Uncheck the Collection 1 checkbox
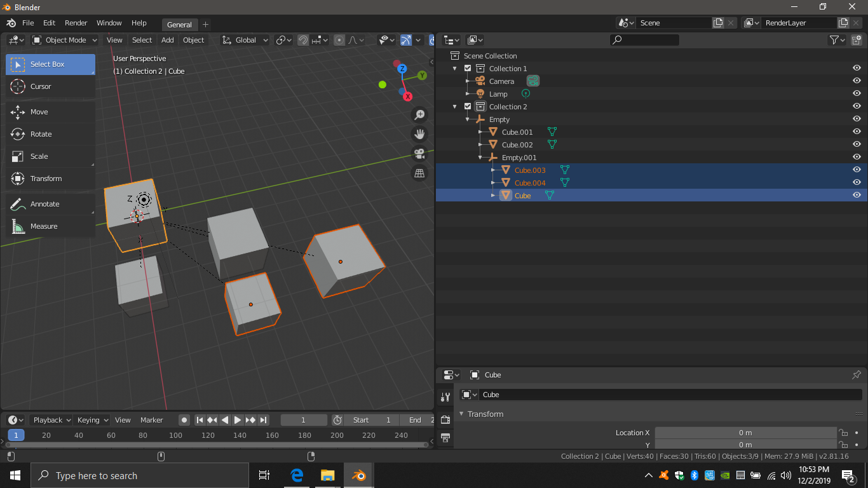This screenshot has width=868, height=488. click(x=468, y=69)
